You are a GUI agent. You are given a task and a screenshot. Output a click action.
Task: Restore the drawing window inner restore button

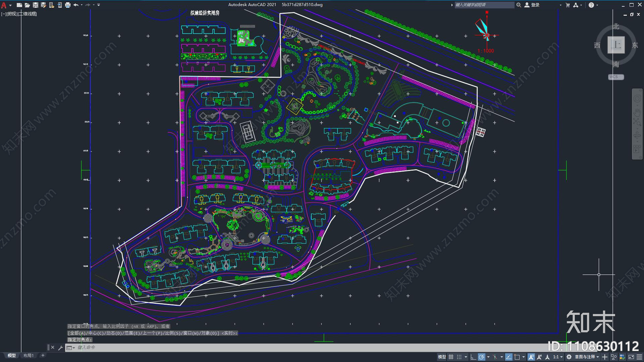(632, 14)
